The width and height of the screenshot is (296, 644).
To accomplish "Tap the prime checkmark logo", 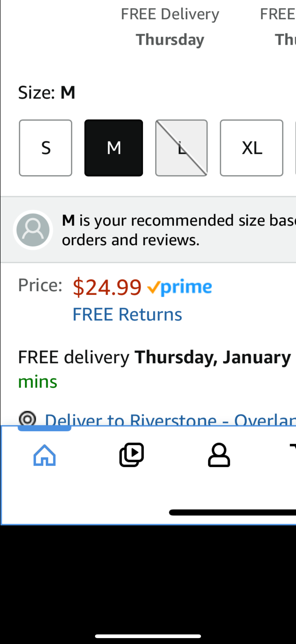I will click(180, 287).
